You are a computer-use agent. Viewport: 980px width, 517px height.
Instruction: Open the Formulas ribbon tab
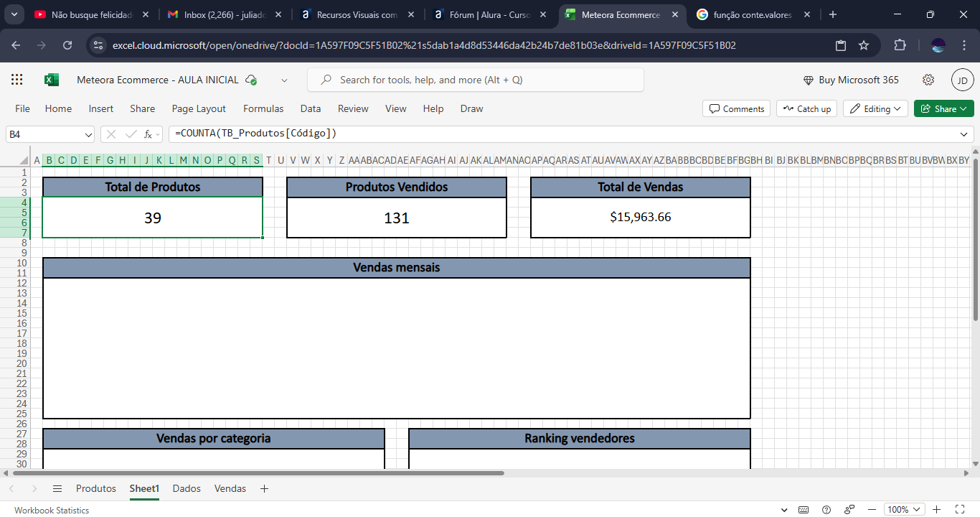263,108
